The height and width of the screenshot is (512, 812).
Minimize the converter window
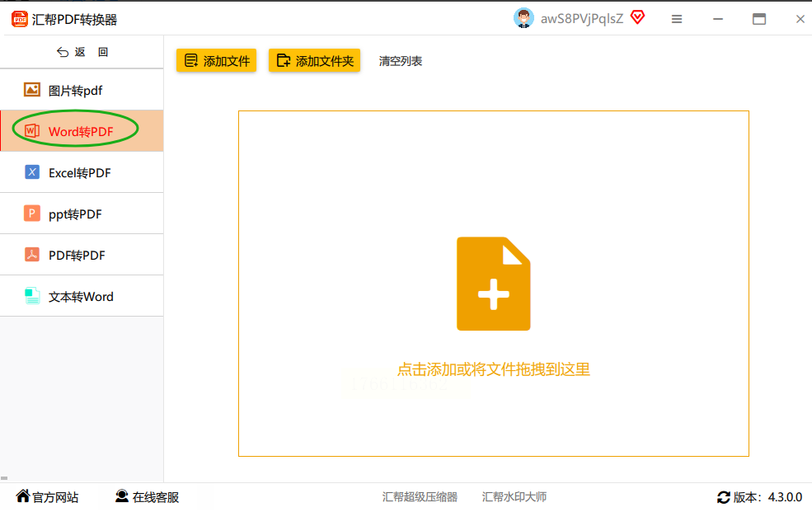pos(718,19)
